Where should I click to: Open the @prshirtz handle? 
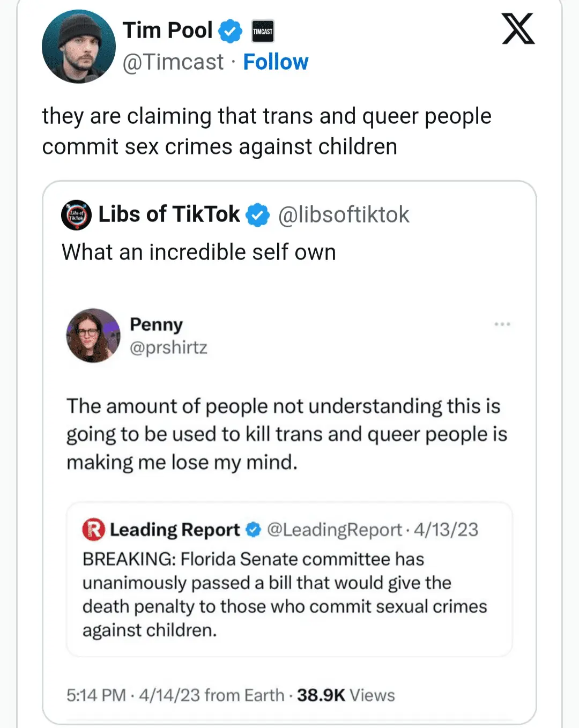[168, 347]
